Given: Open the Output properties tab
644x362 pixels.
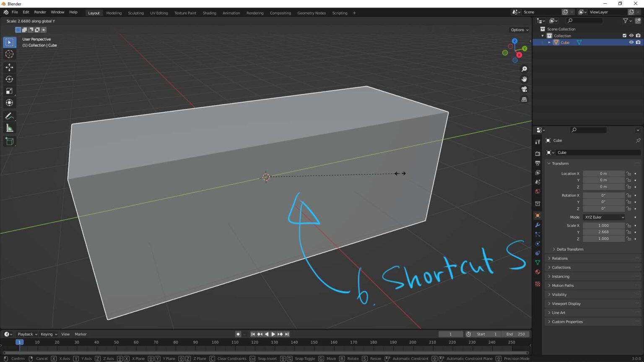Looking at the screenshot, I should point(538,163).
